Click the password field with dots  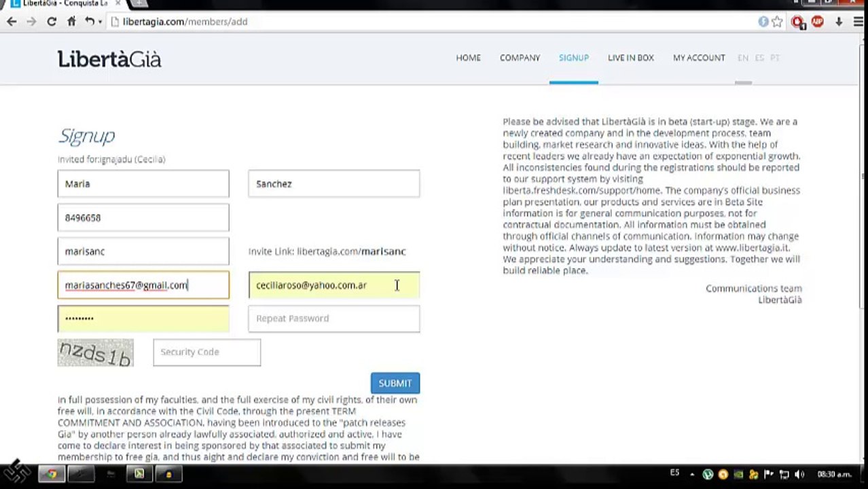143,319
